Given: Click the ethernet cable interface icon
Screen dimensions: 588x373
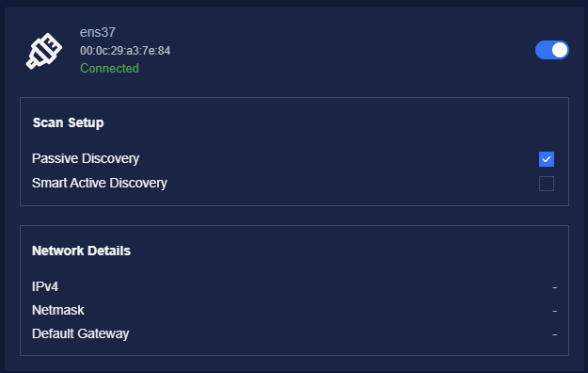Looking at the screenshot, I should pyautogui.click(x=44, y=51).
